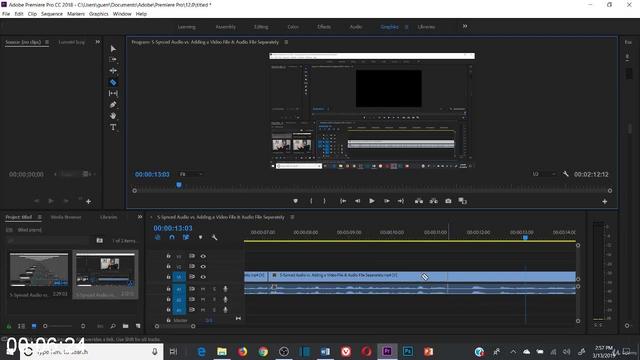Open the File menu

(x=6, y=14)
